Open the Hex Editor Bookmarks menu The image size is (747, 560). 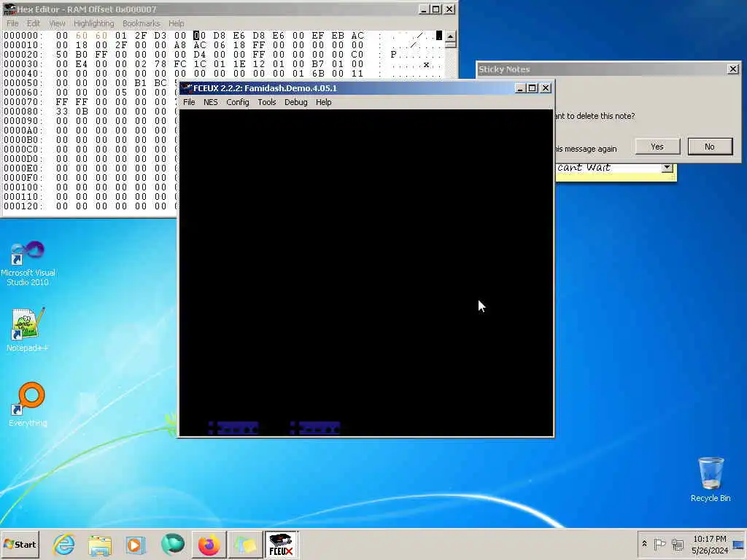[141, 23]
